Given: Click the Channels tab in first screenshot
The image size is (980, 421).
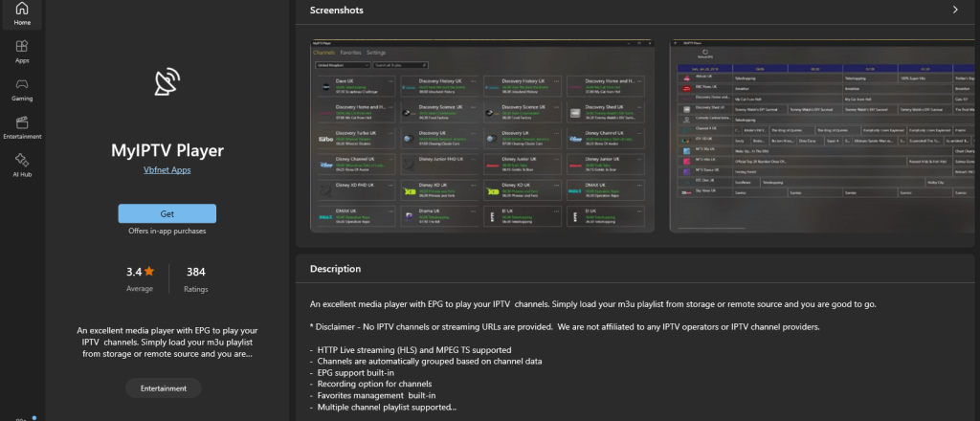Looking at the screenshot, I should click(x=324, y=53).
